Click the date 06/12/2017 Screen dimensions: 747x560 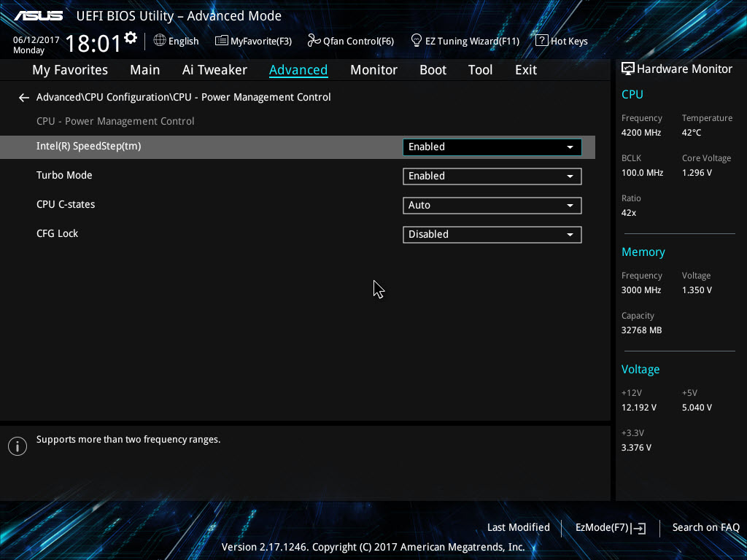36,40
